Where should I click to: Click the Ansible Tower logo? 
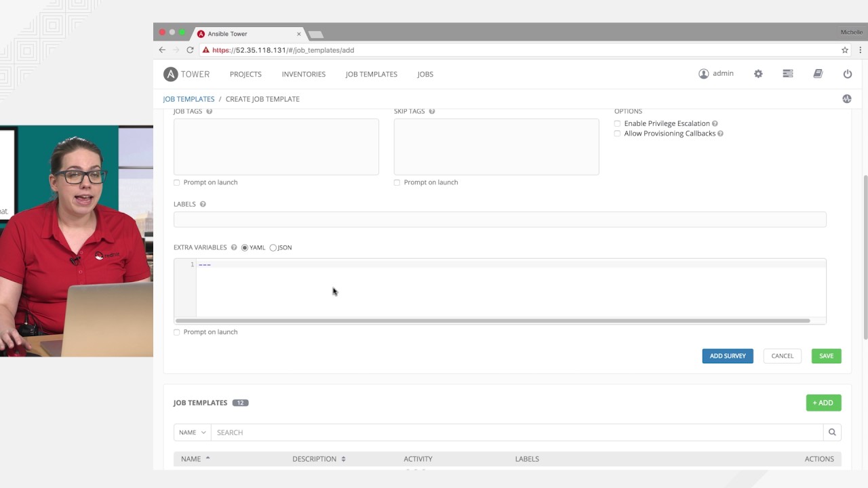(x=186, y=74)
